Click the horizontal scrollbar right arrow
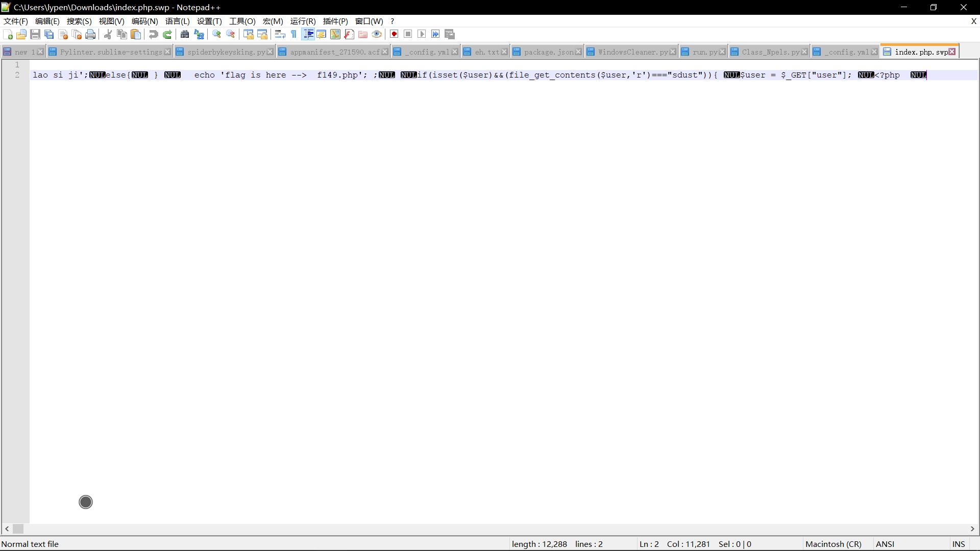Screen dimensions: 980x551 click(972, 529)
